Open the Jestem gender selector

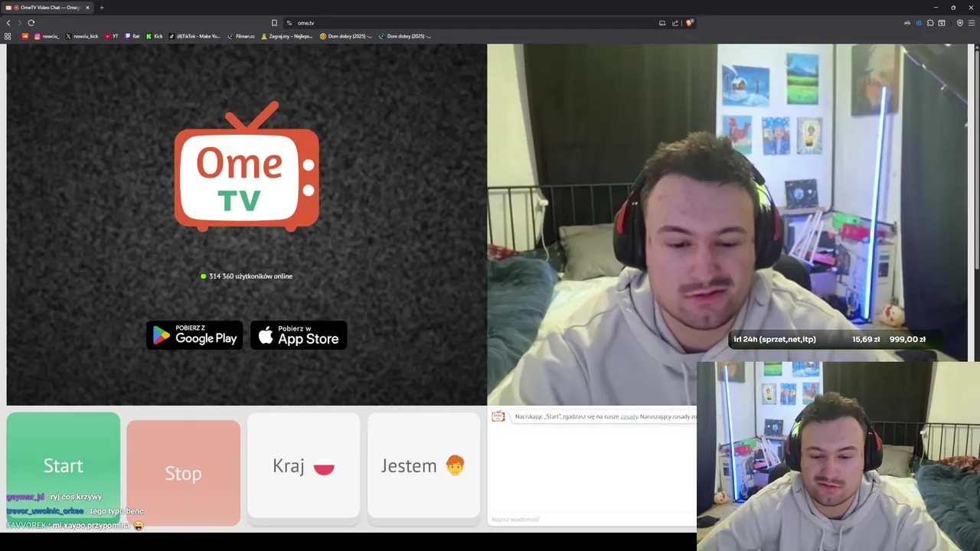click(x=424, y=465)
